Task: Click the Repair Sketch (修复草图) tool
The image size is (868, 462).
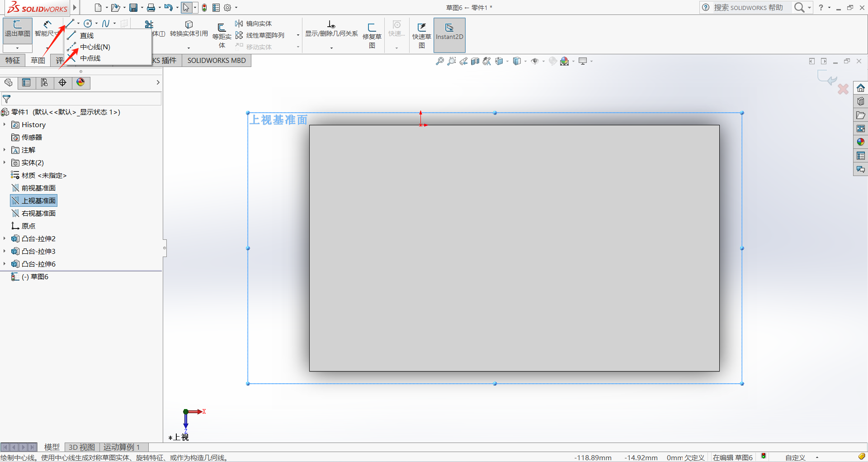Action: point(372,35)
